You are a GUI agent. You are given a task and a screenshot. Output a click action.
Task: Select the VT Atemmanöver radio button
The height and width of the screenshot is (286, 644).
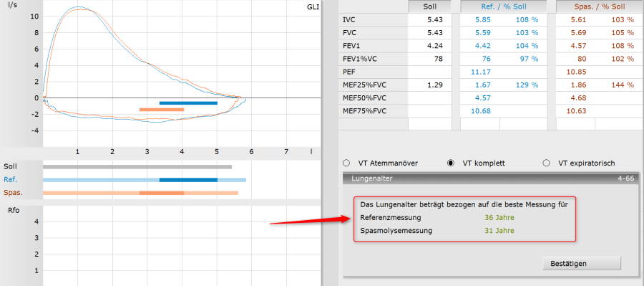(x=346, y=163)
